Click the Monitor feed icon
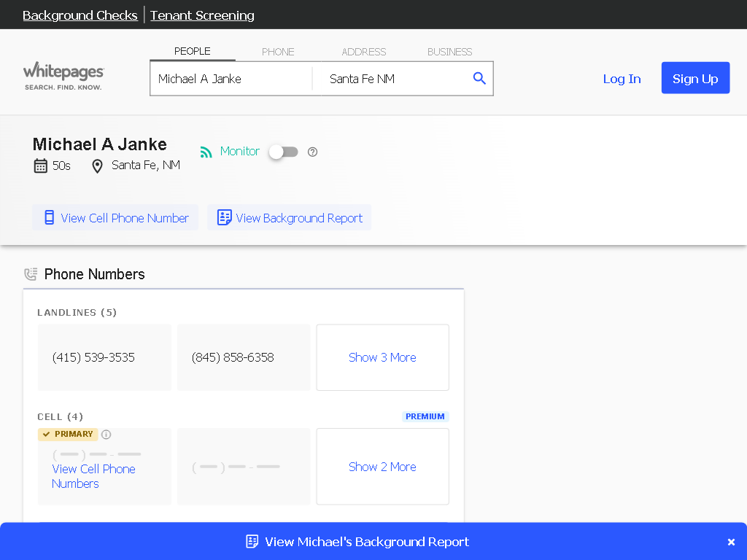Screen dimensions: 747x560 [x=206, y=152]
